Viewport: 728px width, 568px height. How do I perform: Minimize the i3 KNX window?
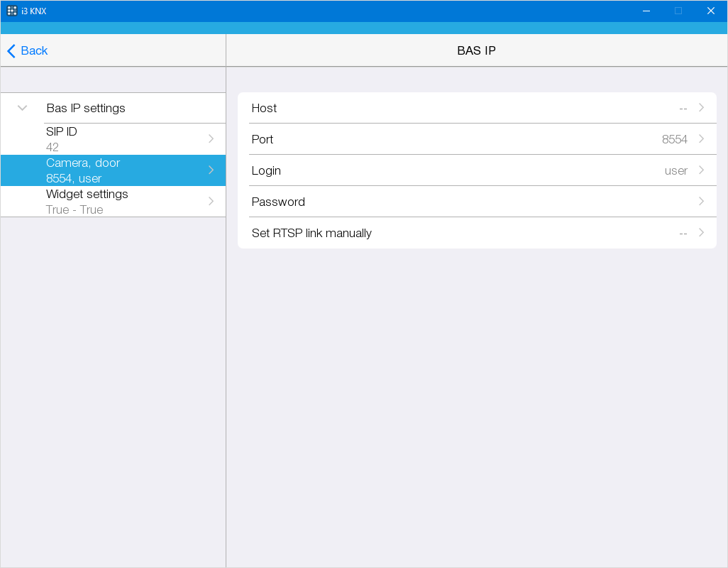tap(646, 11)
